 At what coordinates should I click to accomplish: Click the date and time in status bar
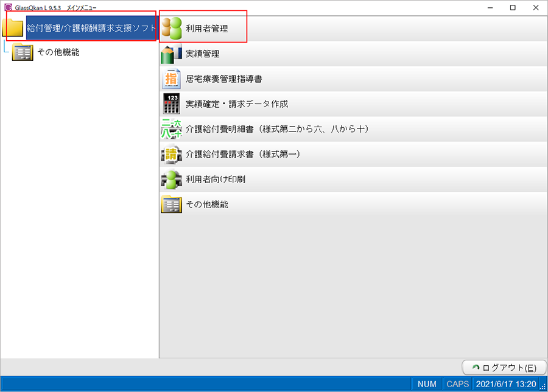tap(505, 384)
